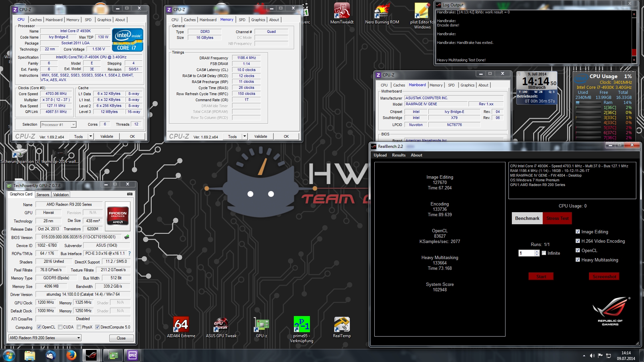Open Tools dropdown arrow in Memory tab window
The height and width of the screenshot is (362, 644).
(x=245, y=136)
